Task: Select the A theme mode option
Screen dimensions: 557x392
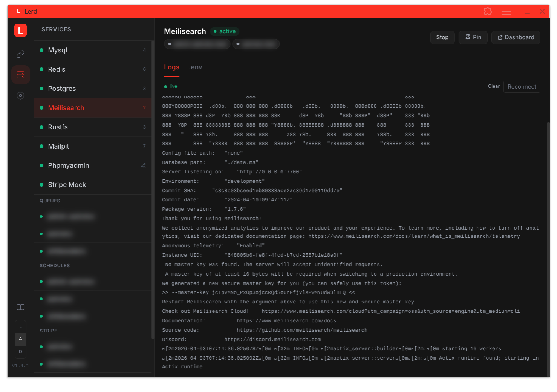Action: [20, 339]
